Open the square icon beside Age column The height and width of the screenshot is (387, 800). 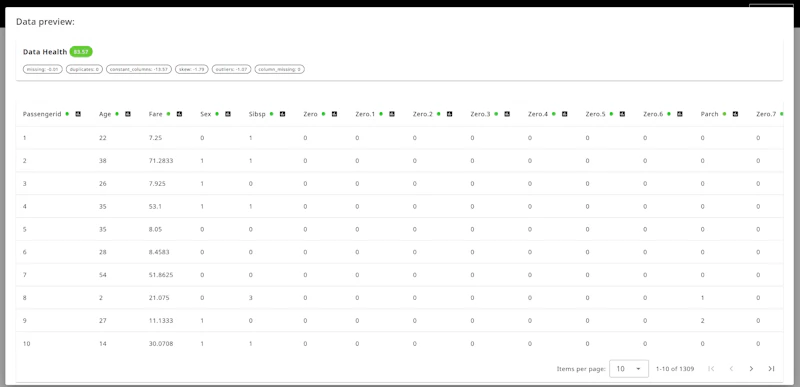(x=128, y=114)
